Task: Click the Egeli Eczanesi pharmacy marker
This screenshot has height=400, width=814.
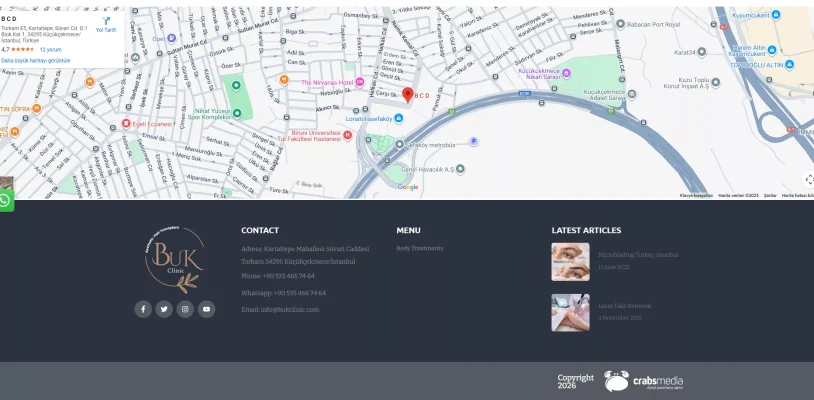Action: pos(126,123)
